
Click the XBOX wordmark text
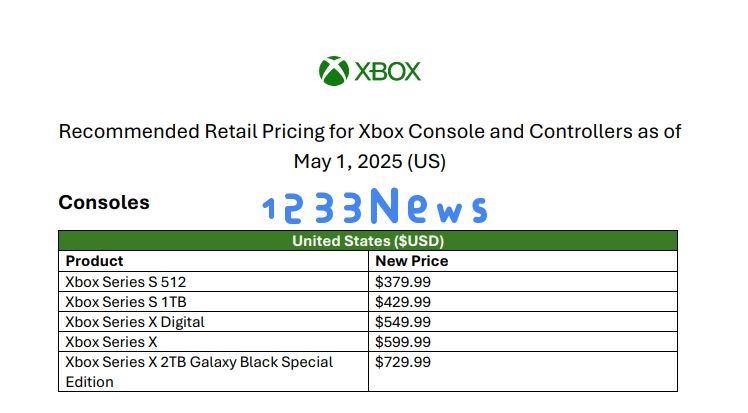coord(387,72)
